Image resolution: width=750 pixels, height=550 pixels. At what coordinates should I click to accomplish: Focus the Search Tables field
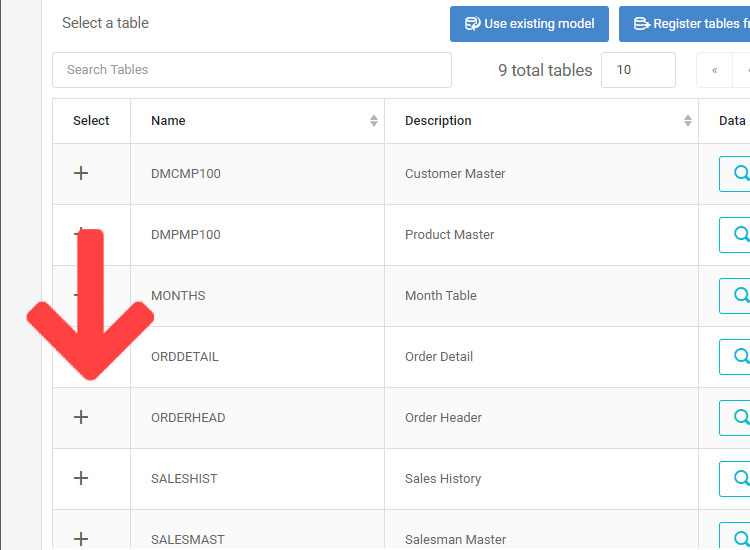(252, 70)
